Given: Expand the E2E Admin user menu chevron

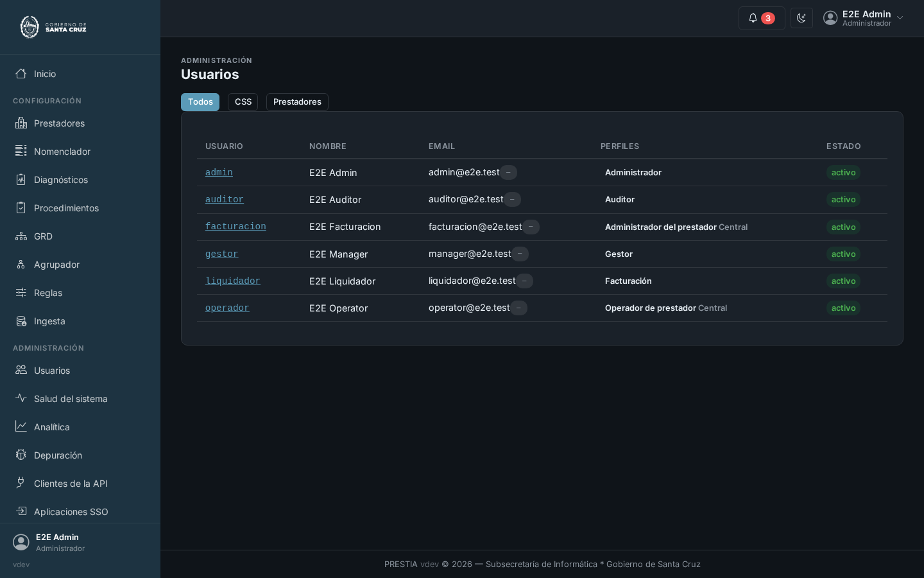Looking at the screenshot, I should click(900, 18).
